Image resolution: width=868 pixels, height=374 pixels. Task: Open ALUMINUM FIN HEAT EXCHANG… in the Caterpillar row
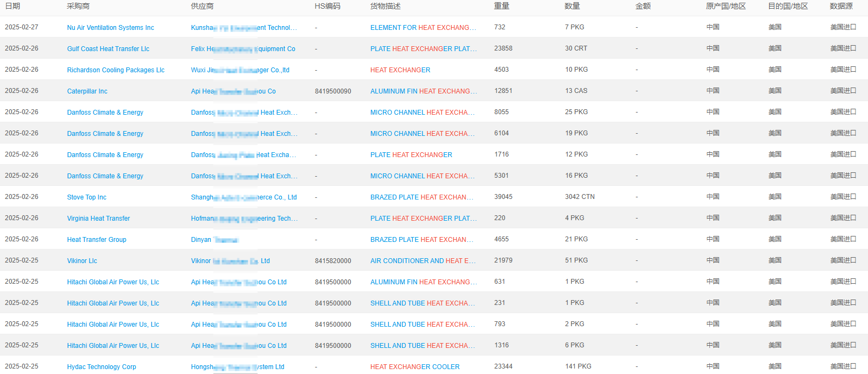point(424,91)
